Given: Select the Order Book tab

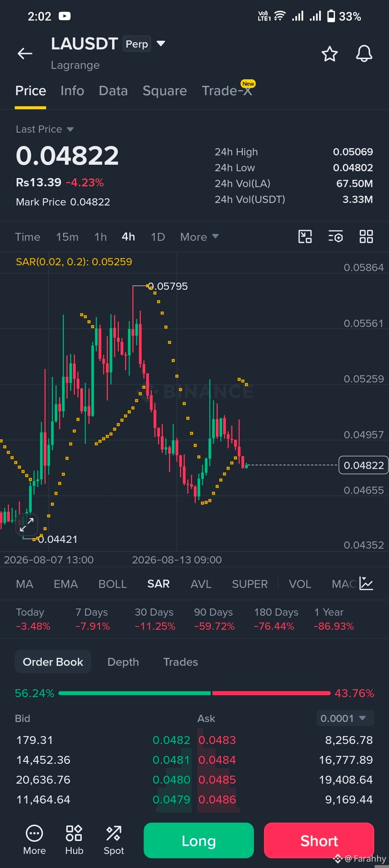Looking at the screenshot, I should (53, 662).
